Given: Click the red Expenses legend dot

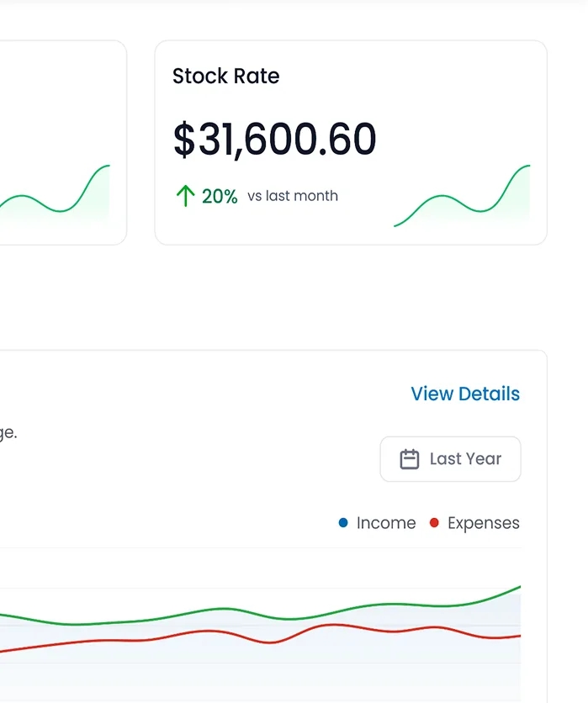Looking at the screenshot, I should point(434,523).
